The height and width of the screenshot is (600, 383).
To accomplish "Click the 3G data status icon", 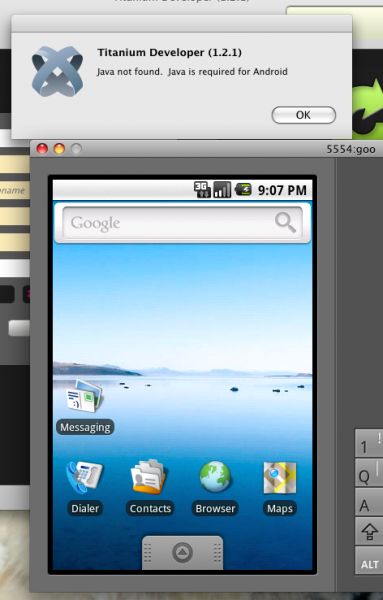I will [x=202, y=189].
